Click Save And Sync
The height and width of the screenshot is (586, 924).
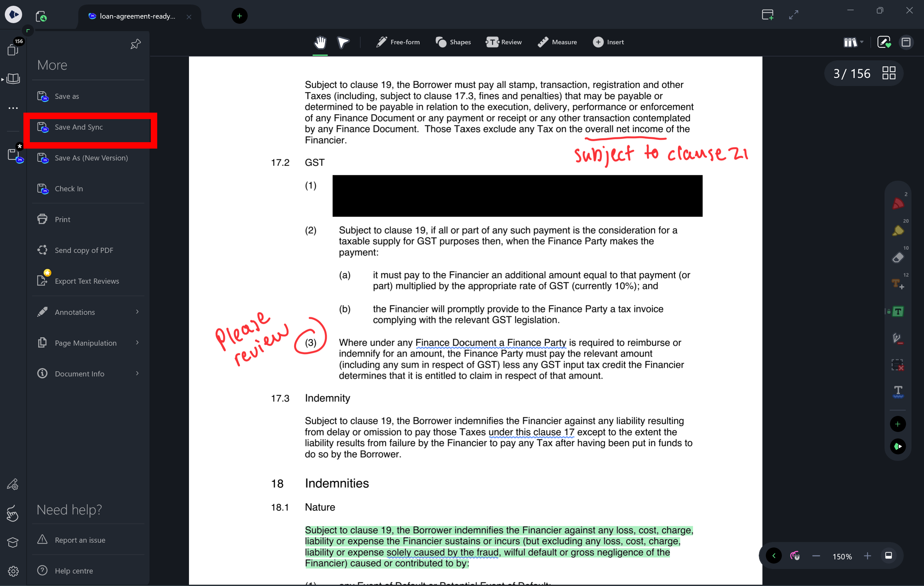pos(79,127)
